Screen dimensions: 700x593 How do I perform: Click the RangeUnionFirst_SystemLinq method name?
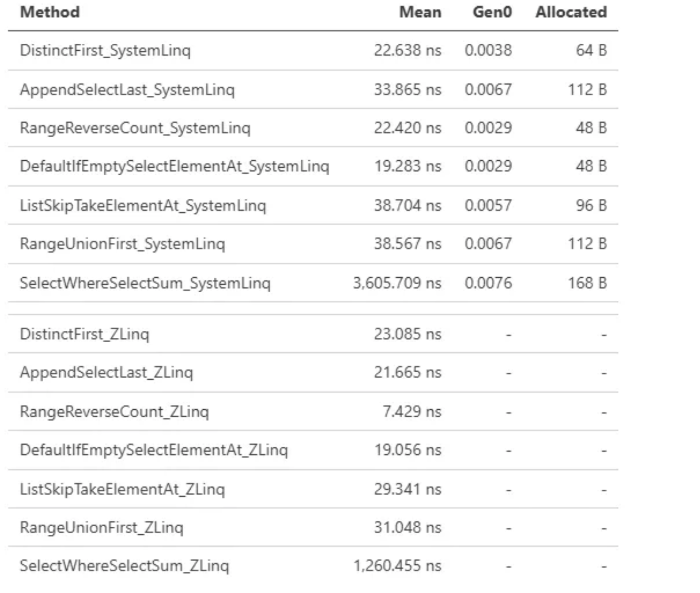[x=122, y=244]
